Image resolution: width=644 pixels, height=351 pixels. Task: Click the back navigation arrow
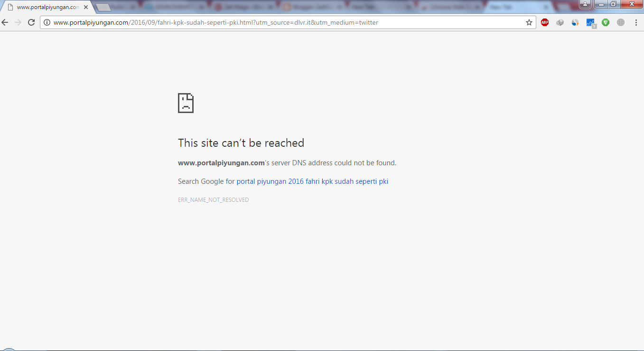pos(5,22)
